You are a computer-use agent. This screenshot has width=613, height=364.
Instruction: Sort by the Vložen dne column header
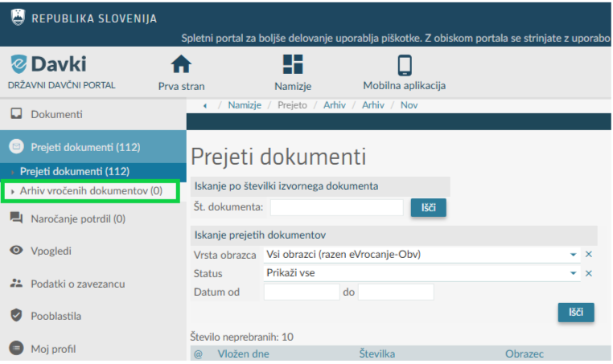244,354
